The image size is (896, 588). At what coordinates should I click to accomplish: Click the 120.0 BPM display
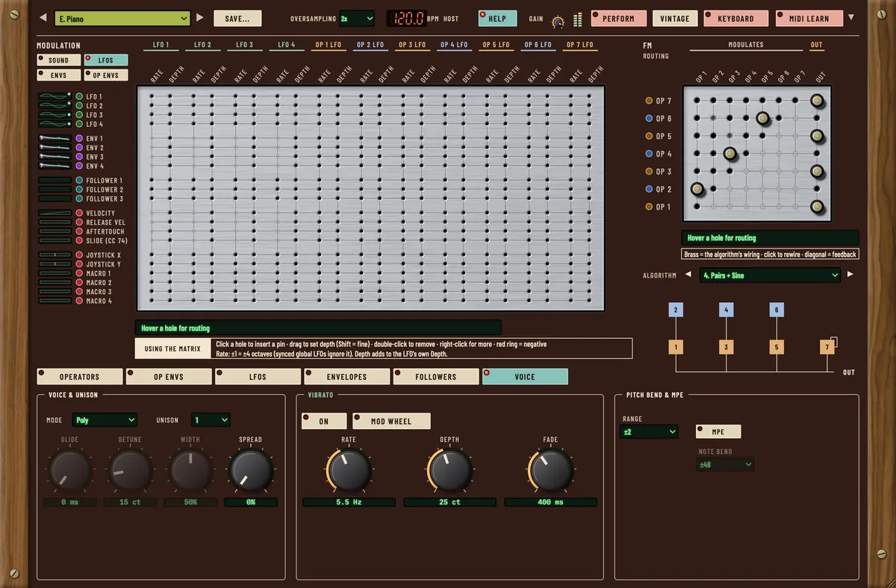pos(405,19)
